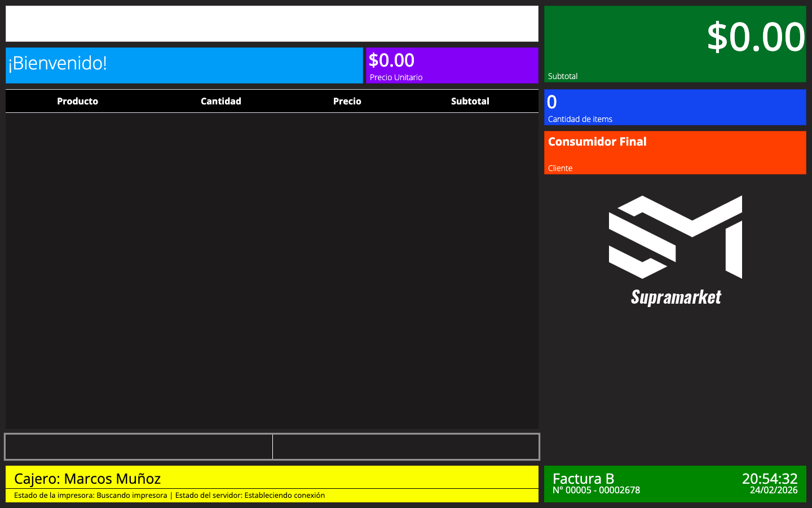The width and height of the screenshot is (812, 508).
Task: Select the invoice number 00005 - 00002678
Action: pos(595,491)
